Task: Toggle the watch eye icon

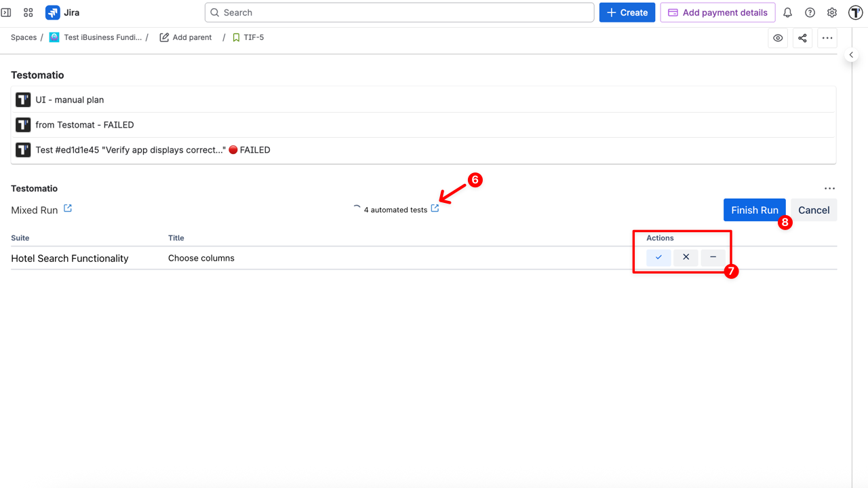Action: pyautogui.click(x=778, y=38)
